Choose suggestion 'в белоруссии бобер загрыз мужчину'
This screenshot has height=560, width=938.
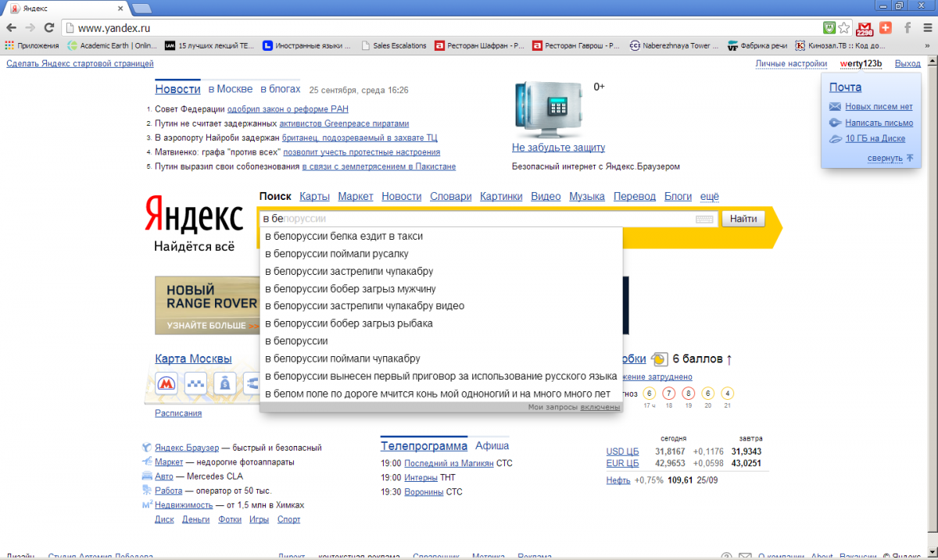click(x=441, y=289)
